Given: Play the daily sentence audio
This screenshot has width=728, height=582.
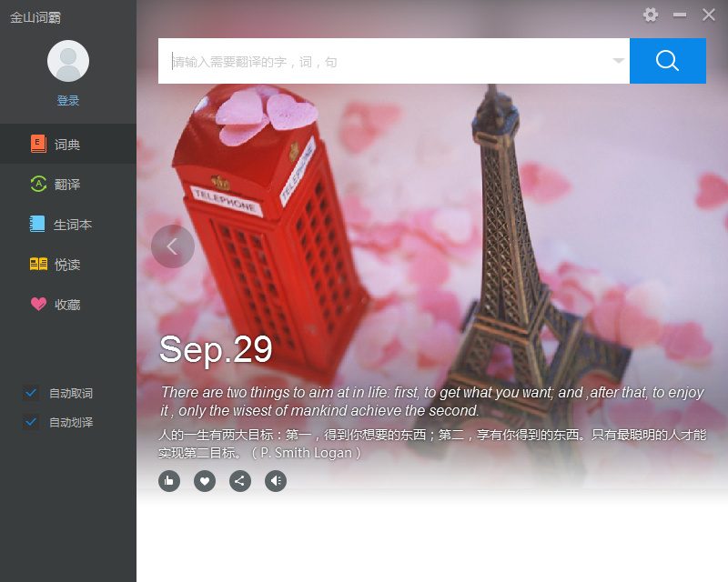Looking at the screenshot, I should click(276, 481).
